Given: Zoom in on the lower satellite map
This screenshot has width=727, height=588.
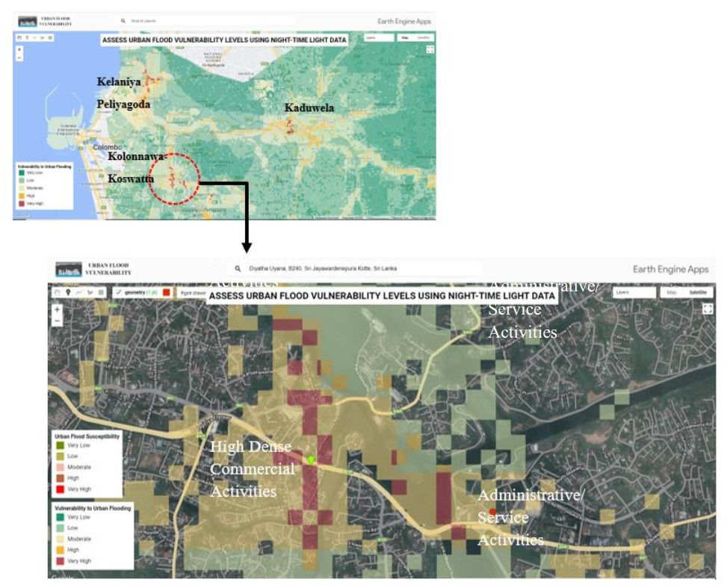Looking at the screenshot, I should [58, 309].
